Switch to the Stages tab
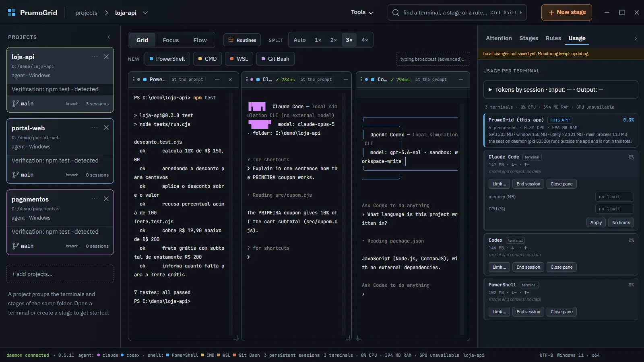 point(528,38)
